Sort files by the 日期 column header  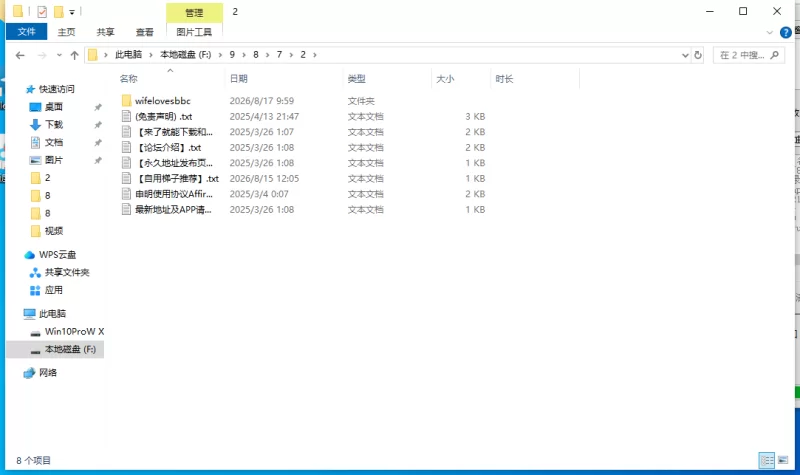point(239,79)
